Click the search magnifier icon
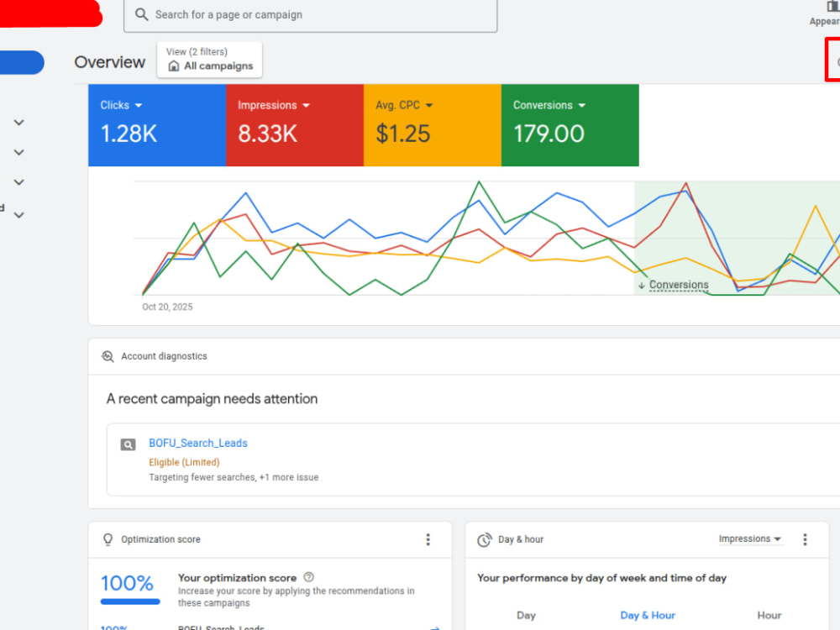 141,14
